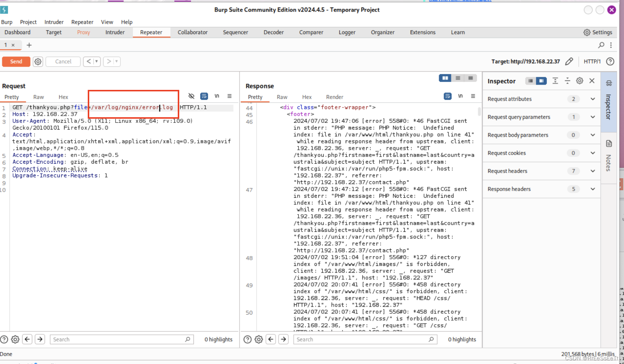
Task: Search Repeater tabs with magnifier icon
Action: (601, 45)
